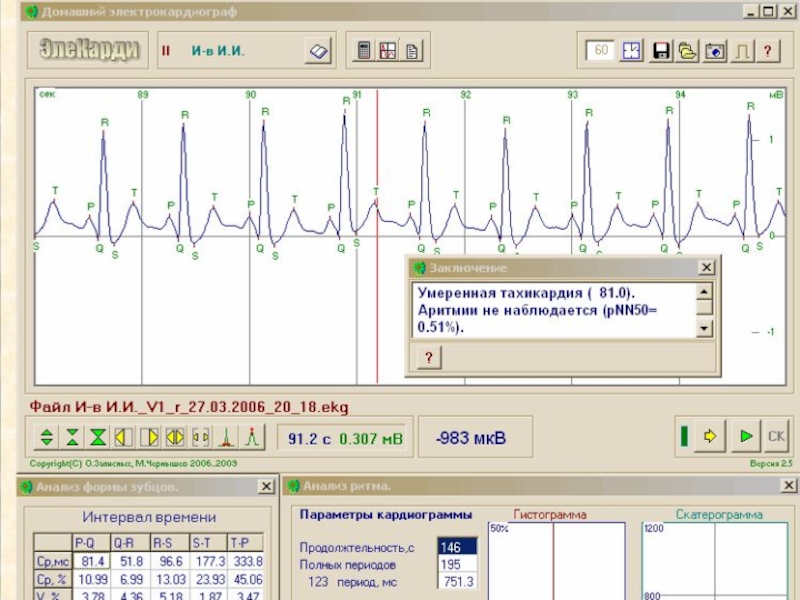Close the Заключение conclusion dialog

tap(706, 268)
